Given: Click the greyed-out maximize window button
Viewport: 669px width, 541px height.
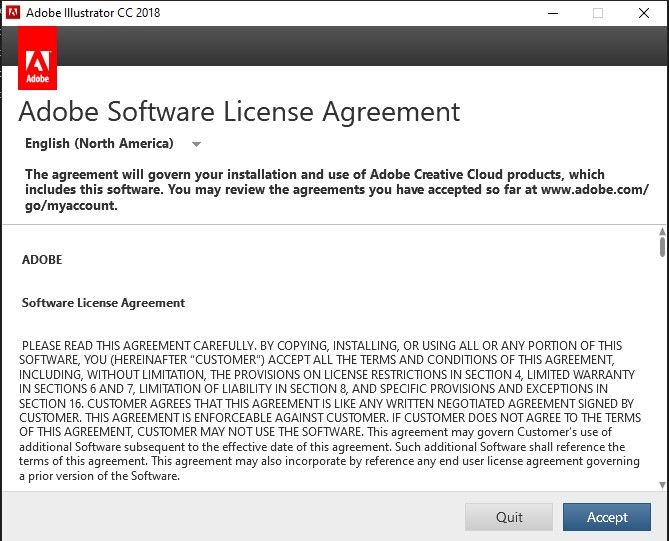Looking at the screenshot, I should click(598, 13).
